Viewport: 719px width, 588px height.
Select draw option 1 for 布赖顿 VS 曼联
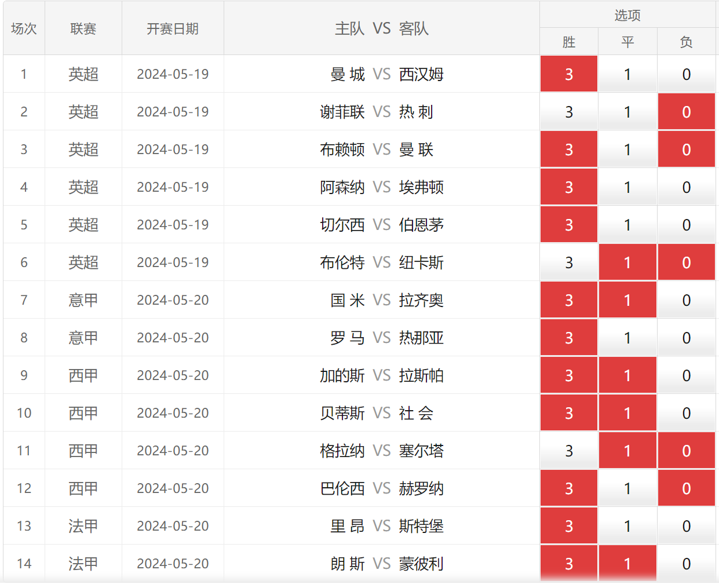point(627,149)
